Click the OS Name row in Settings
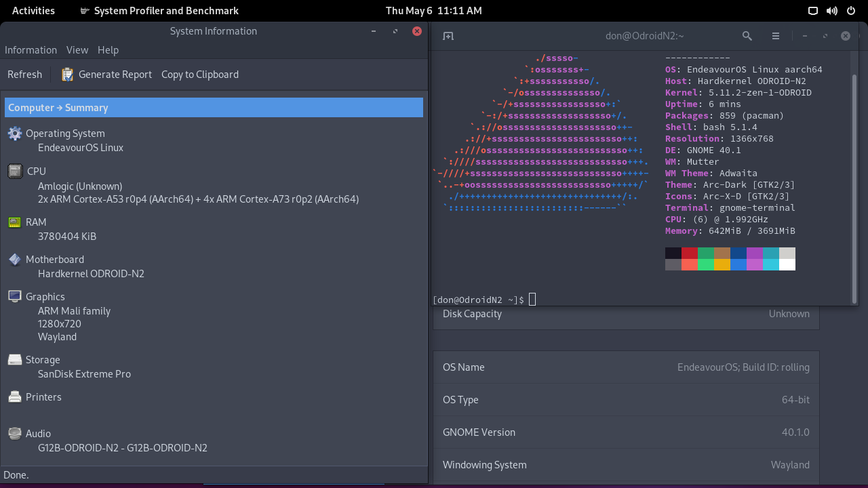This screenshot has height=488, width=868. pyautogui.click(x=626, y=367)
